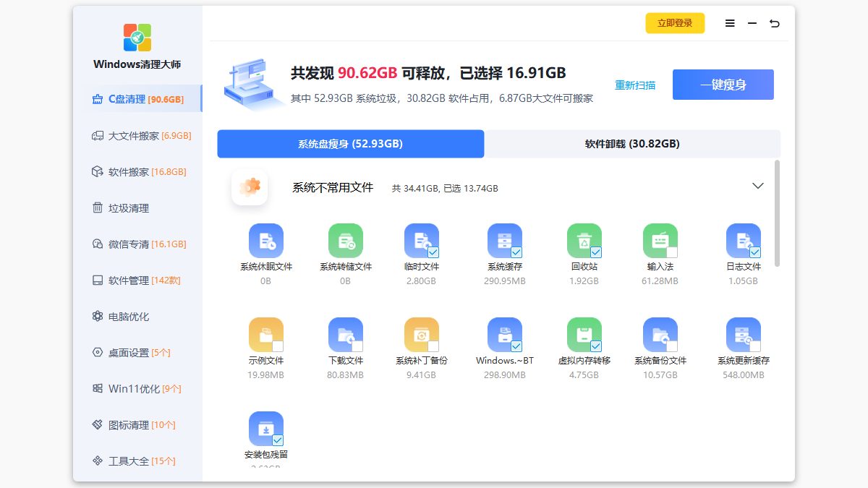Open C盘清理 via its sidebar icon

coord(98,100)
